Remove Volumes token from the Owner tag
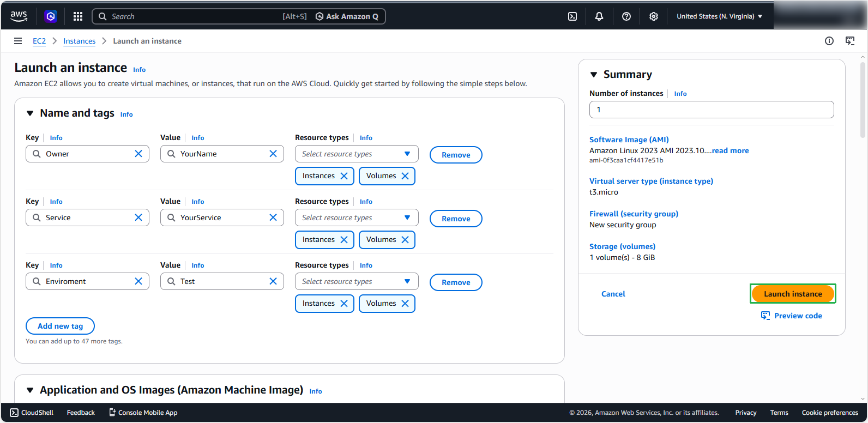Screen dimensions: 868x423 point(405,176)
